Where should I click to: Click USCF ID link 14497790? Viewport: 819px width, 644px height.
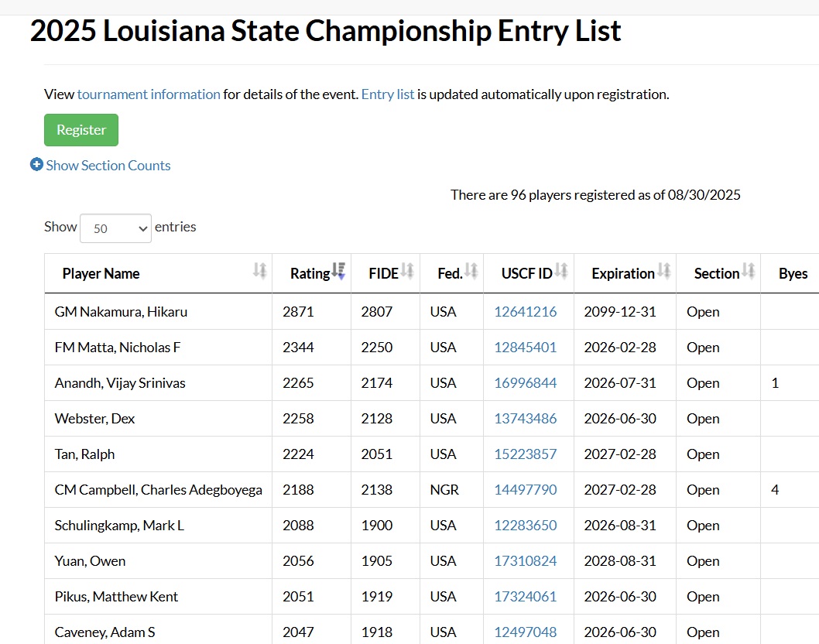pos(526,490)
